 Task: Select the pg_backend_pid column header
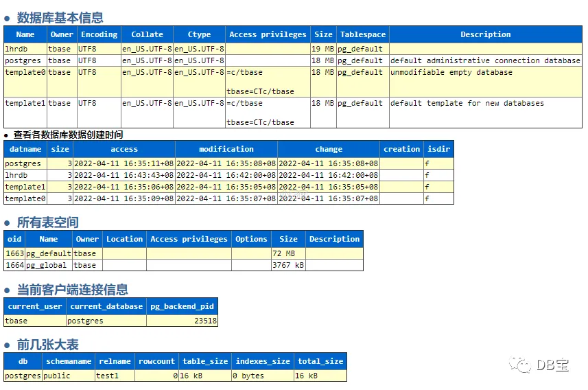[x=182, y=306]
